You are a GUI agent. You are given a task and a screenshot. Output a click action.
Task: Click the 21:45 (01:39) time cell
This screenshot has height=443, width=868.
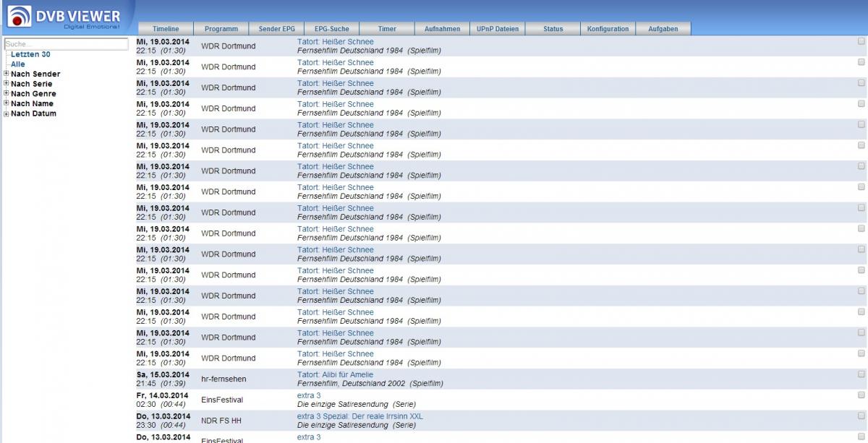(161, 384)
